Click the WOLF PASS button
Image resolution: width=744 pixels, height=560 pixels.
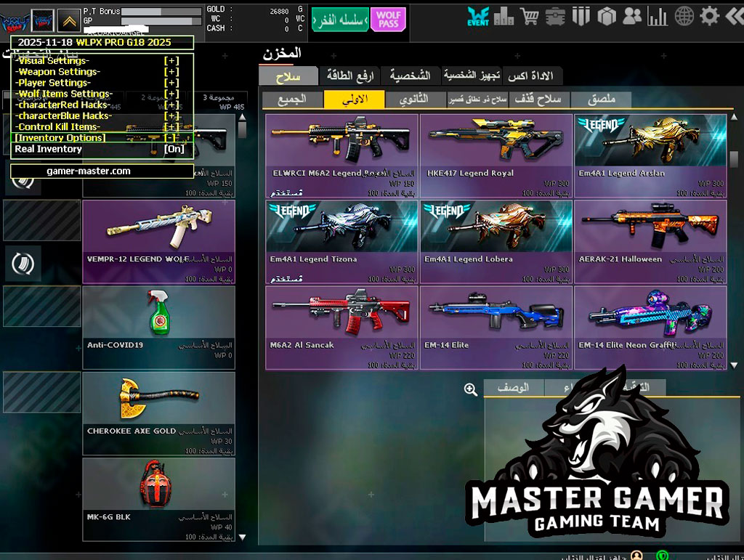[x=389, y=18]
